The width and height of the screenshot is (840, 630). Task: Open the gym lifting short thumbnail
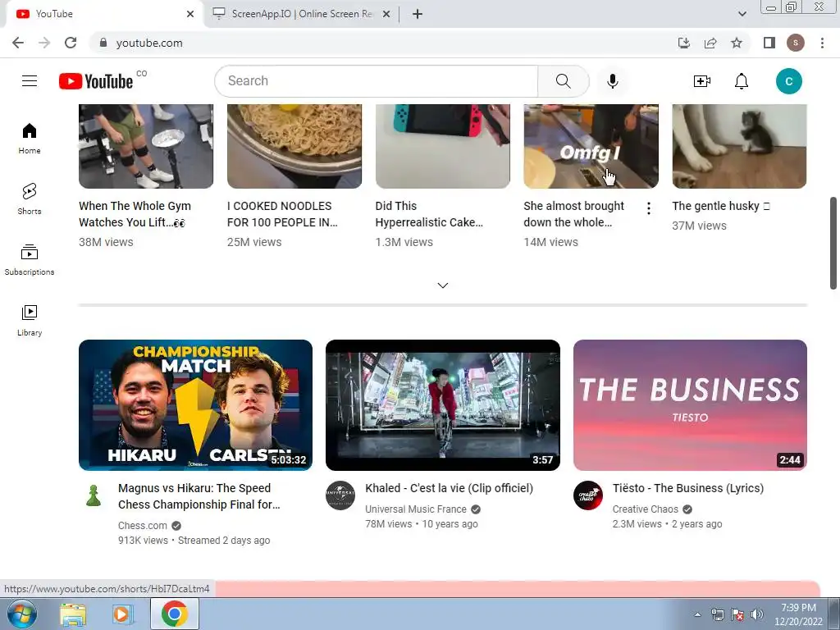point(146,146)
